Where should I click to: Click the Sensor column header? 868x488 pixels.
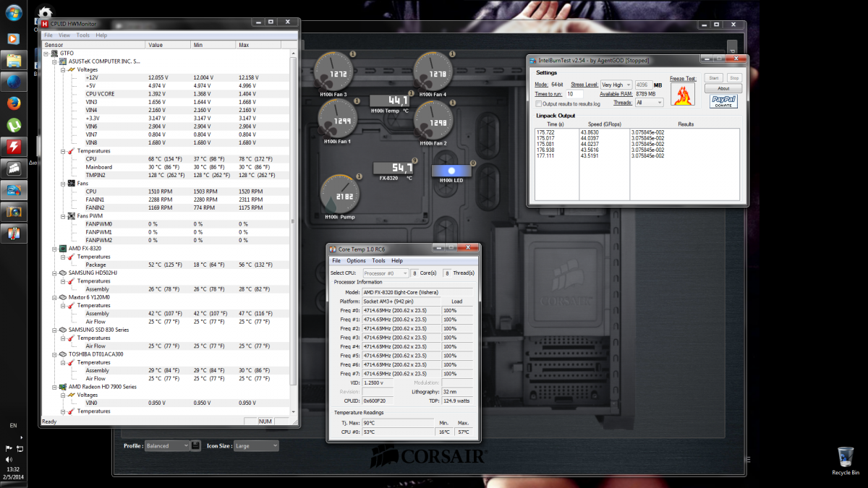[93, 45]
